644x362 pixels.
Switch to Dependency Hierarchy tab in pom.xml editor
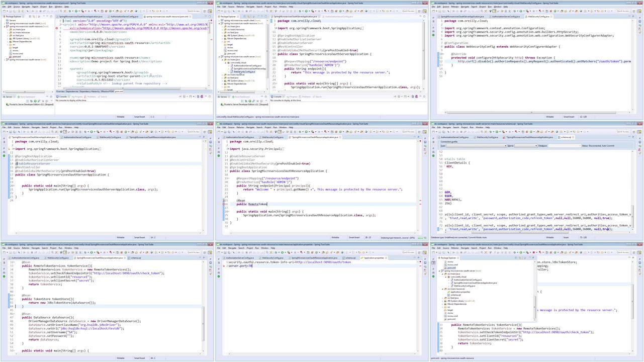[x=90, y=92]
